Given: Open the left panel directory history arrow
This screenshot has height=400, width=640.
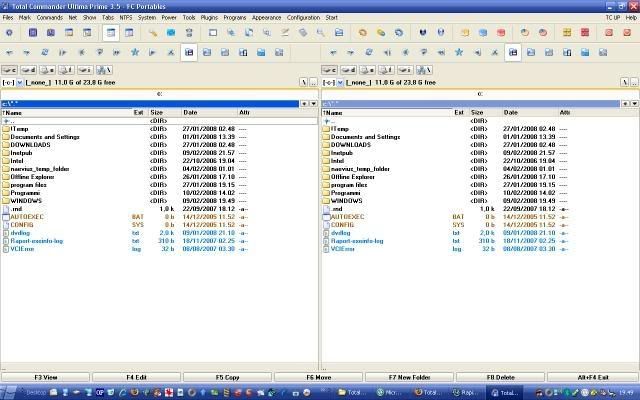Looking at the screenshot, I should point(313,104).
